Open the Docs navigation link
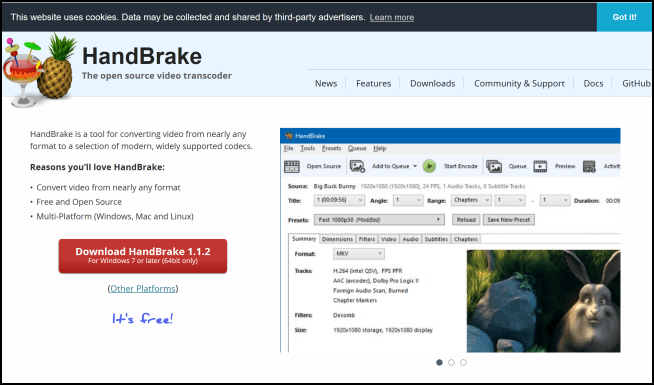Screen dimensions: 654x385 point(593,83)
